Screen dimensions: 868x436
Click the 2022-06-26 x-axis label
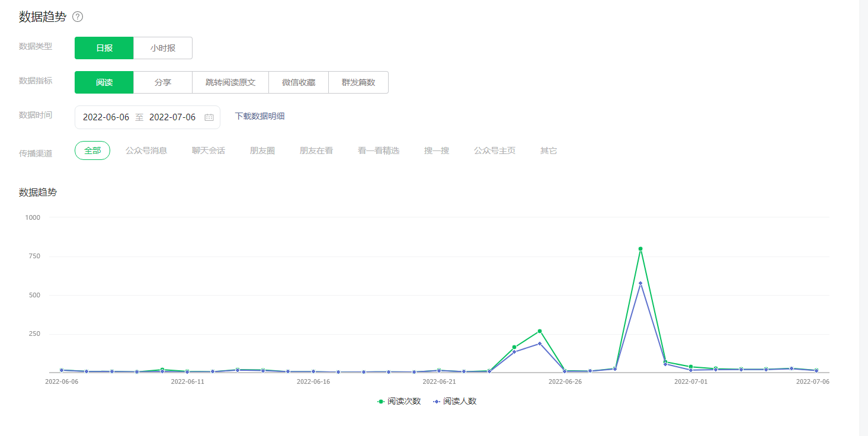coord(565,381)
